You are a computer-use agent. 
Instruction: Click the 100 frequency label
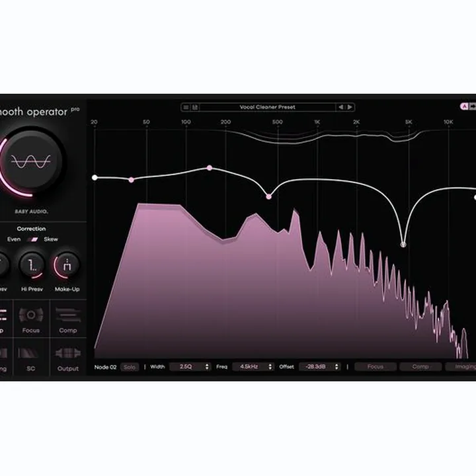coord(186,122)
